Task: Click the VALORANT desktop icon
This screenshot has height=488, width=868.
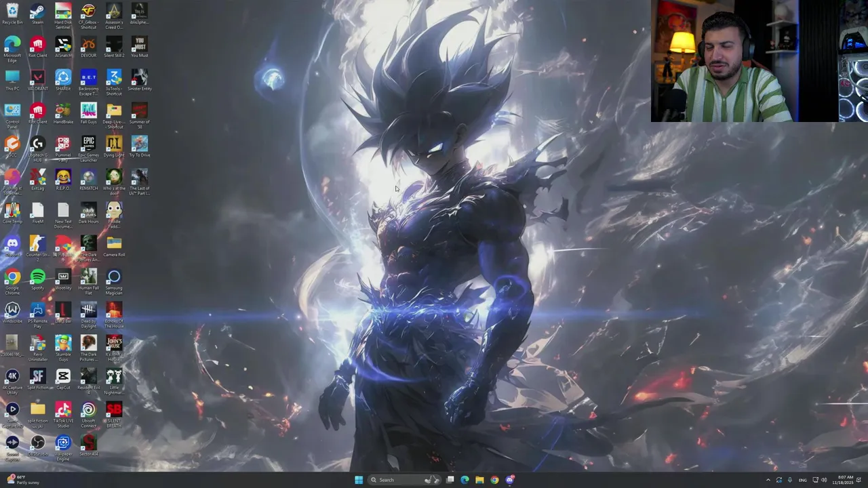Action: click(37, 80)
